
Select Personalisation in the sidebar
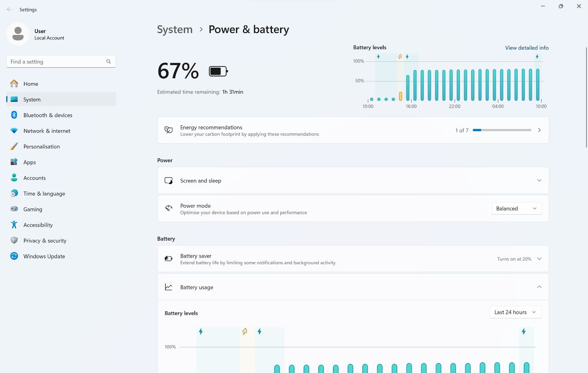61,146
